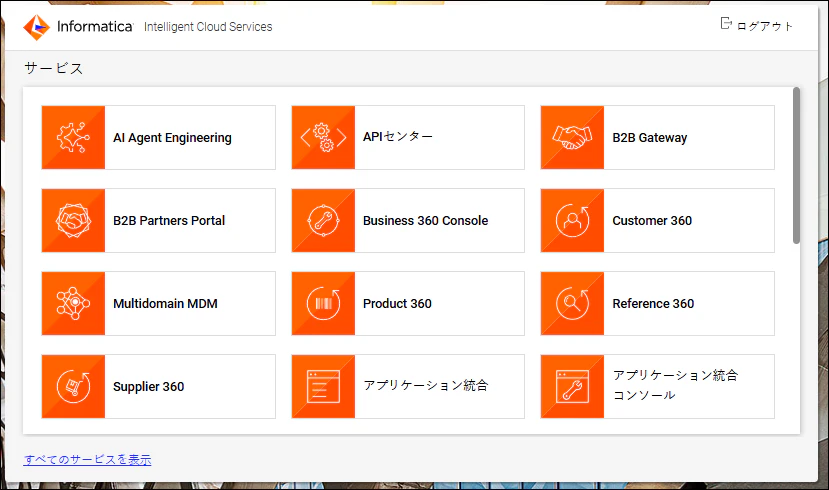Open the Customer 360 label

[x=652, y=220]
